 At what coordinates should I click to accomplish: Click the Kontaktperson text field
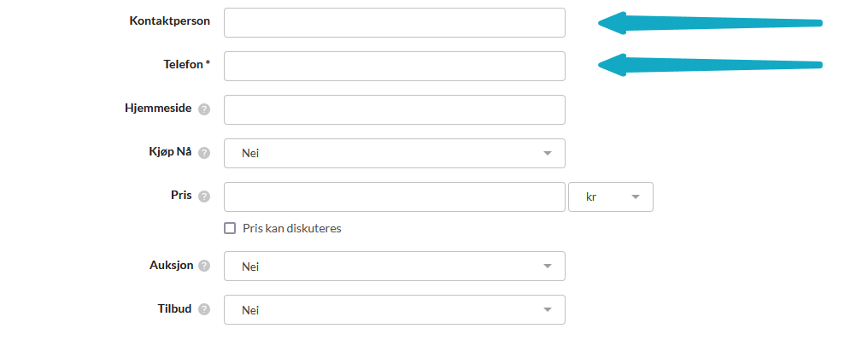click(394, 22)
